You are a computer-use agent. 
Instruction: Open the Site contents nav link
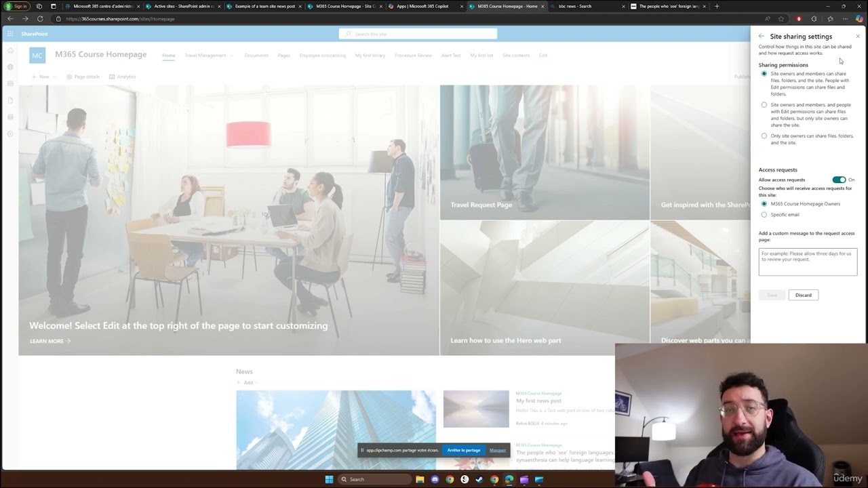point(516,56)
